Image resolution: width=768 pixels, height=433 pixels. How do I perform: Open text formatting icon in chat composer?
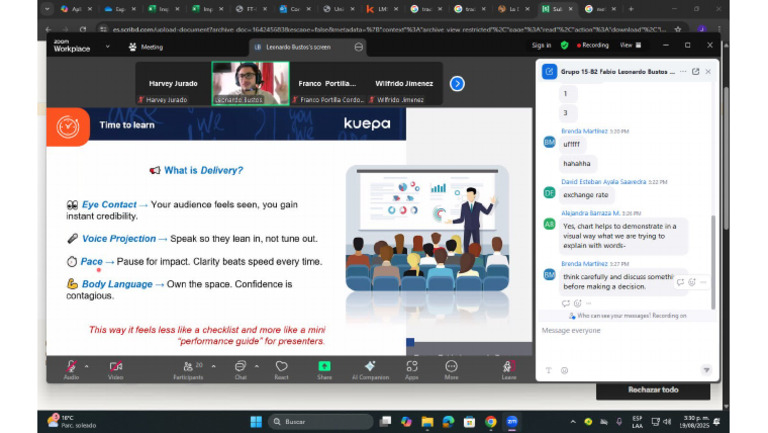pyautogui.click(x=549, y=370)
